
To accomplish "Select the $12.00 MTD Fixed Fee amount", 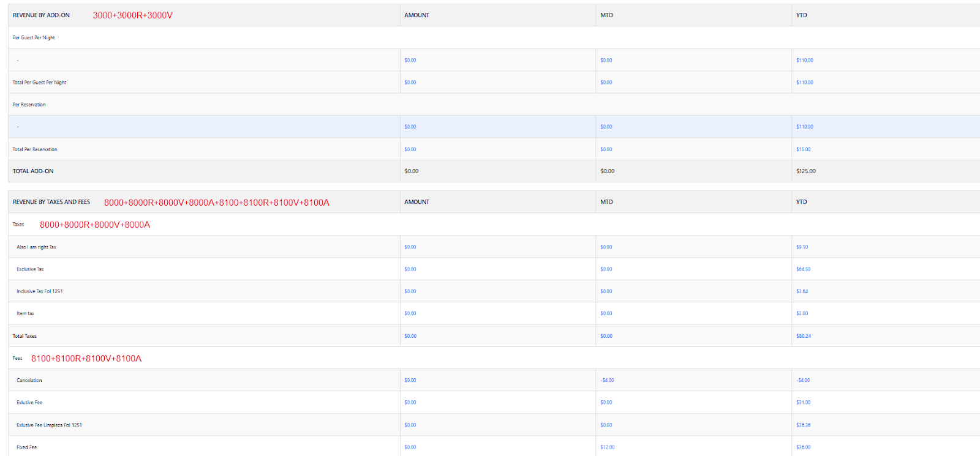I will coord(607,447).
